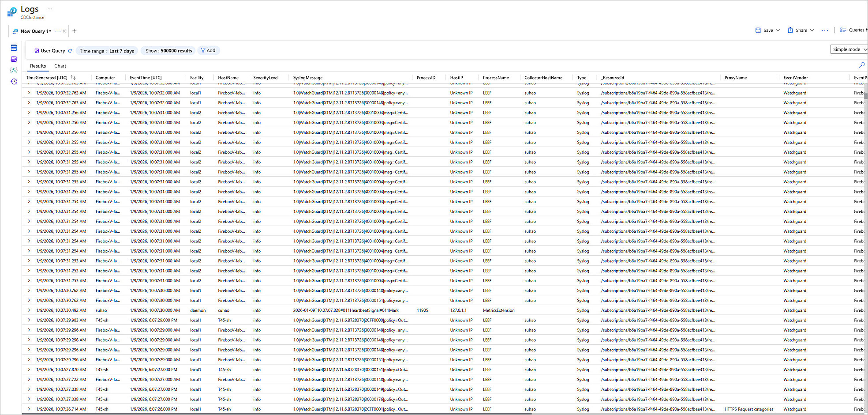Refresh the User Query results

click(x=70, y=50)
